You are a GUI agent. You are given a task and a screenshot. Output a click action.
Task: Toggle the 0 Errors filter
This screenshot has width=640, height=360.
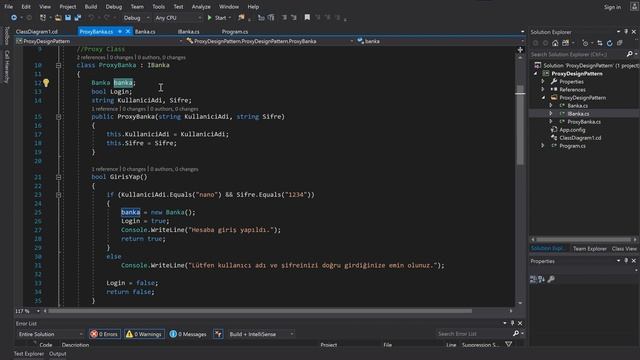tap(104, 334)
